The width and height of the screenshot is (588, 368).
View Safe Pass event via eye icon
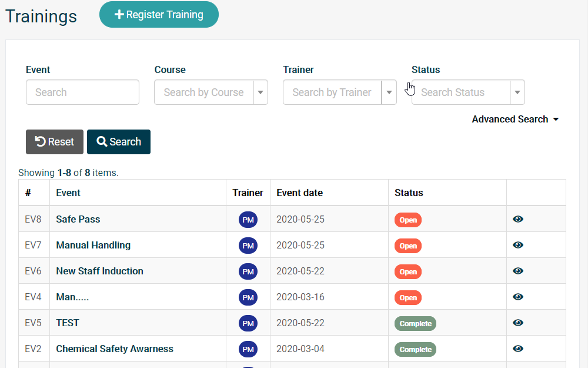[518, 219]
